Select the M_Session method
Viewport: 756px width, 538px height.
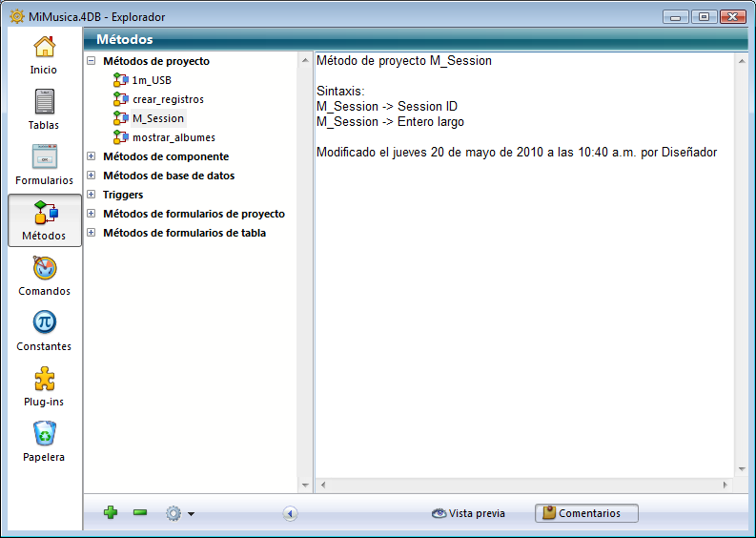pyautogui.click(x=158, y=118)
